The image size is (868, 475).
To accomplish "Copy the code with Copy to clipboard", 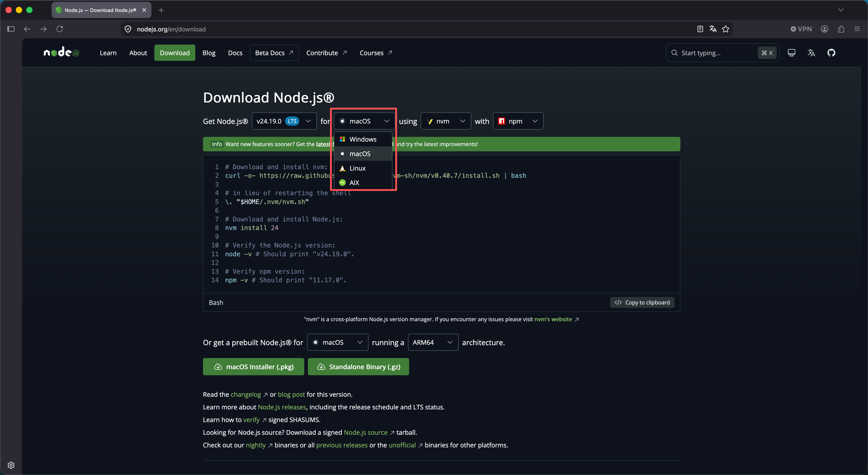I will click(x=642, y=302).
